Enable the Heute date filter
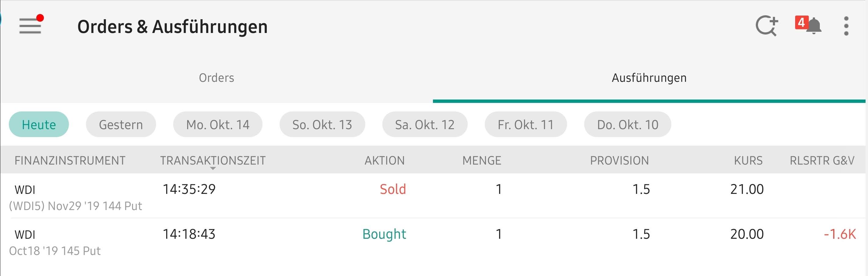 click(39, 124)
